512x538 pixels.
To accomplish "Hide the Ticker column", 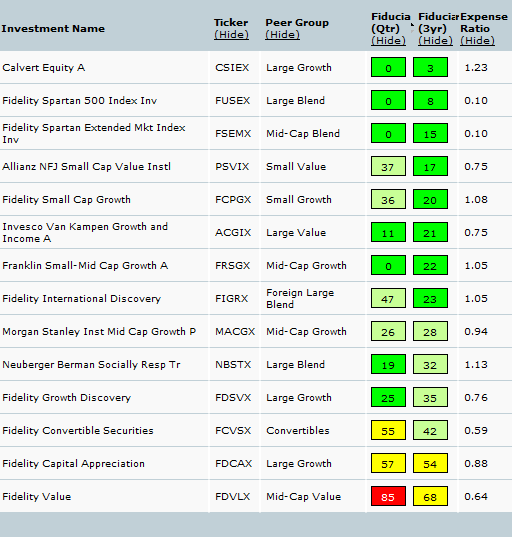I will tap(231, 35).
